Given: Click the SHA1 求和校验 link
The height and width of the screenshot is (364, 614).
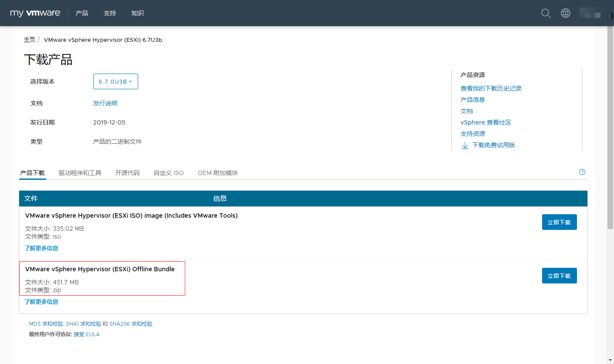Looking at the screenshot, I should (84, 324).
